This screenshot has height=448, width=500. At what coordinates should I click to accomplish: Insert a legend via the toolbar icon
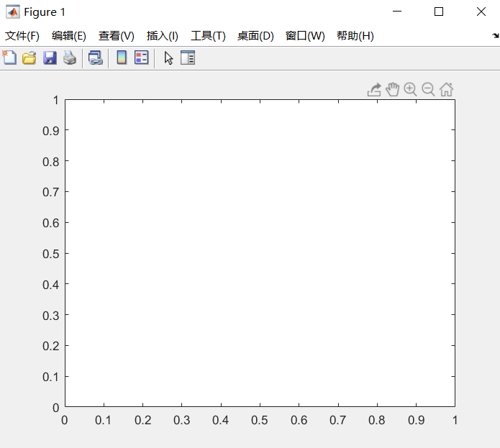(x=142, y=58)
